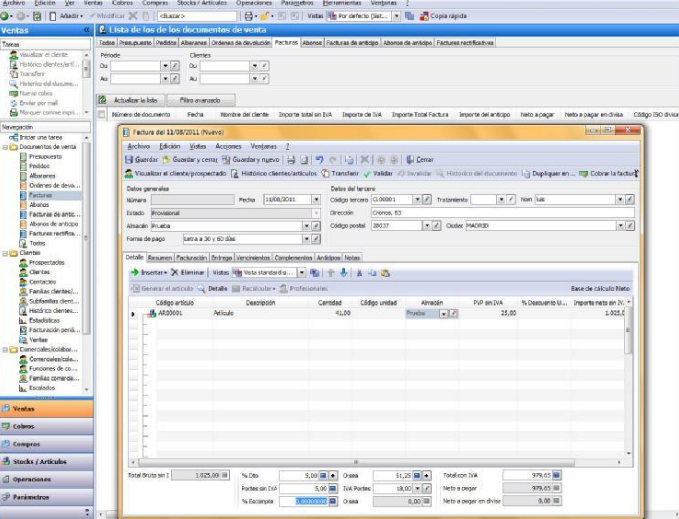Toggle the select-all checkbox in list header
Viewport: 679px width, 519px height.
pos(102,115)
